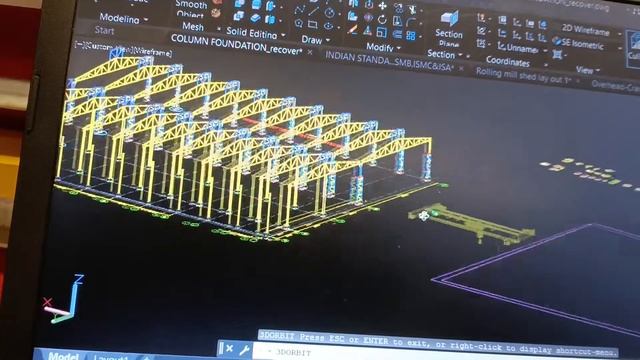
Task: Expand the Solid Editing panel dropdown
Action: tap(283, 36)
